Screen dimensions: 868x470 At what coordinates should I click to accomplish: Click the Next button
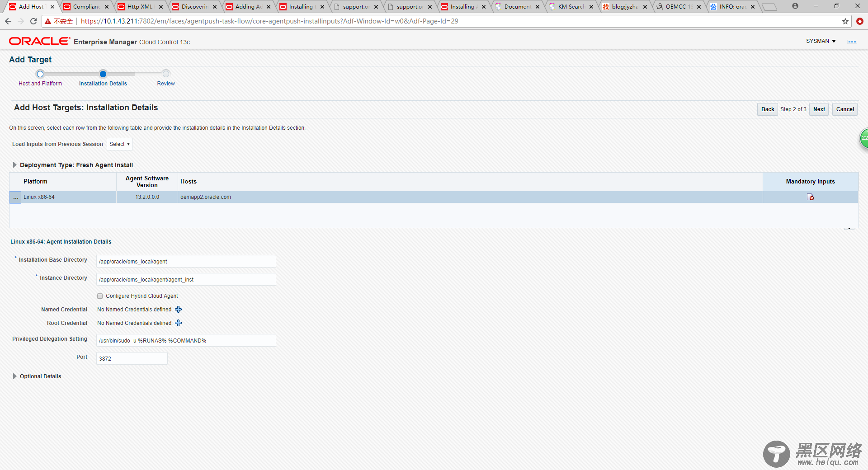coord(819,109)
